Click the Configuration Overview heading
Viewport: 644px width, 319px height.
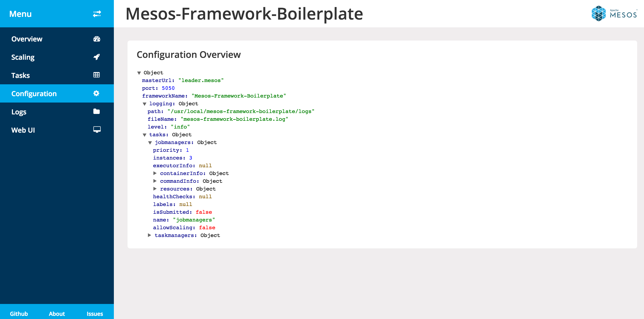189,54
